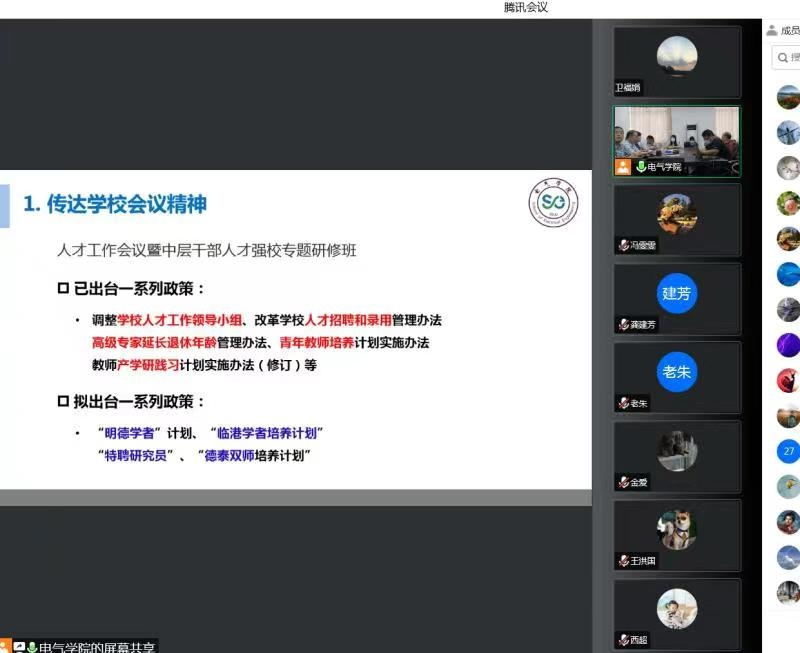Click muted microphone icon for 老朱
This screenshot has width=800, height=653.
point(623,403)
